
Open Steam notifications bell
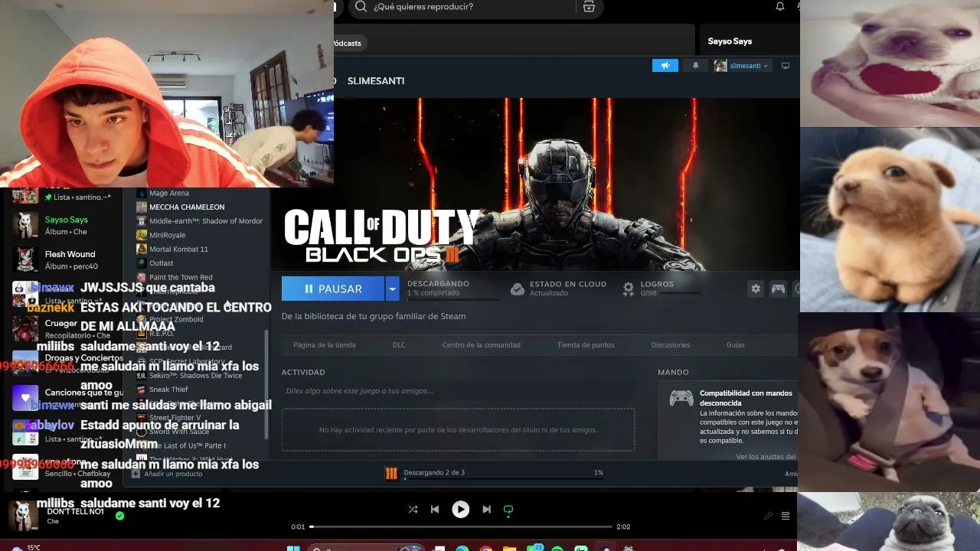(x=695, y=66)
